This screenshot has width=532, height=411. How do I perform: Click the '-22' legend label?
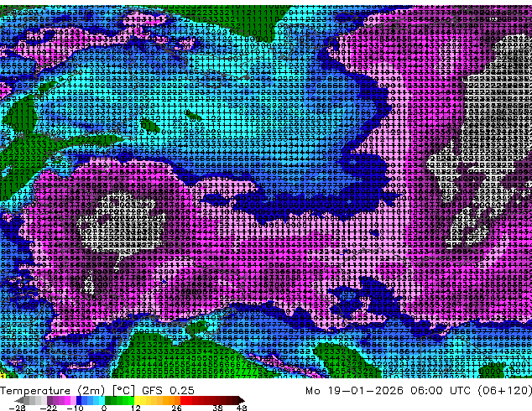point(48,408)
